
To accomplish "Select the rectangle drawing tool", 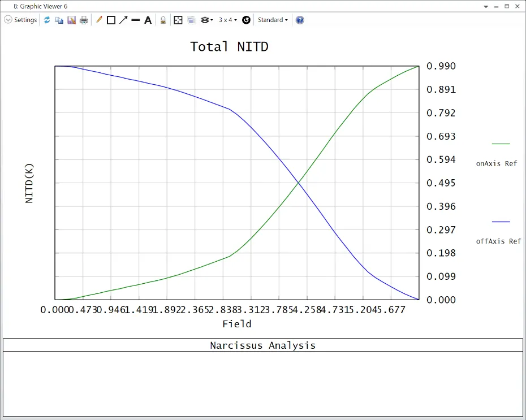I will (111, 20).
